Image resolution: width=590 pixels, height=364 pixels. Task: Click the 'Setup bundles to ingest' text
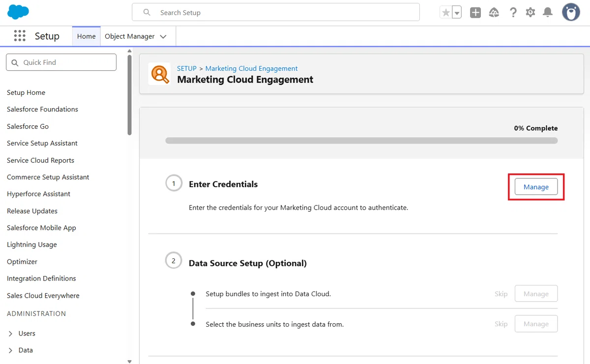pyautogui.click(x=268, y=294)
